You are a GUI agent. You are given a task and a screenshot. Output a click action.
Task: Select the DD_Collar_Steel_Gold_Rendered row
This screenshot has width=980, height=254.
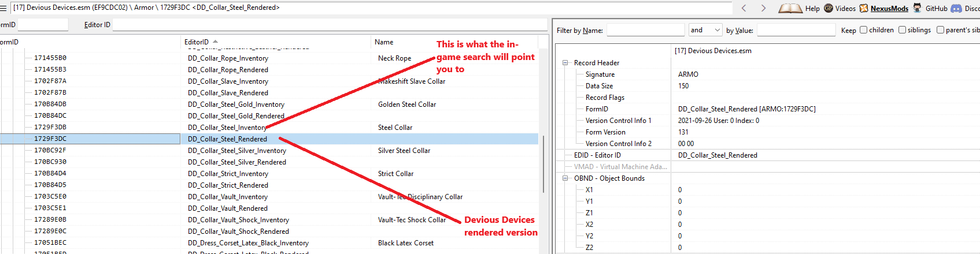[269, 116]
